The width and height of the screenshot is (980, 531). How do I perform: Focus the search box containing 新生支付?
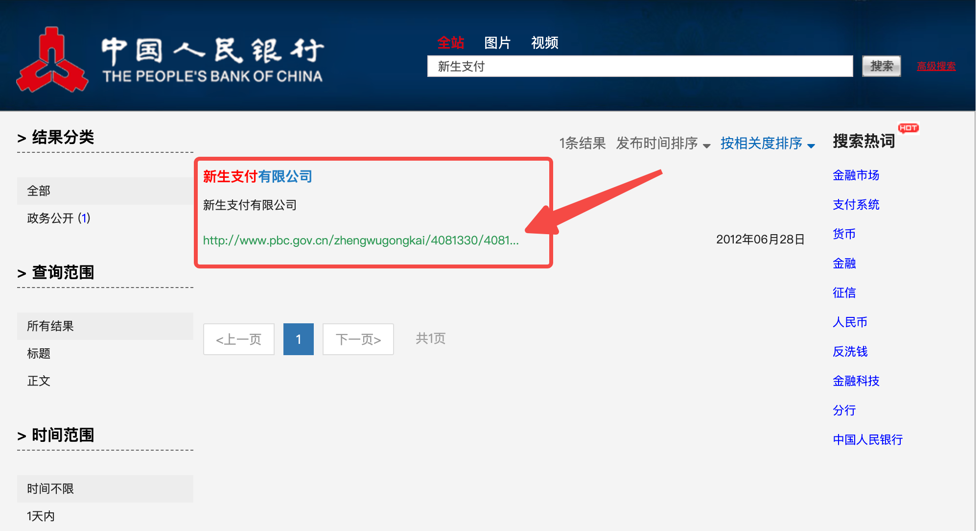coord(640,66)
